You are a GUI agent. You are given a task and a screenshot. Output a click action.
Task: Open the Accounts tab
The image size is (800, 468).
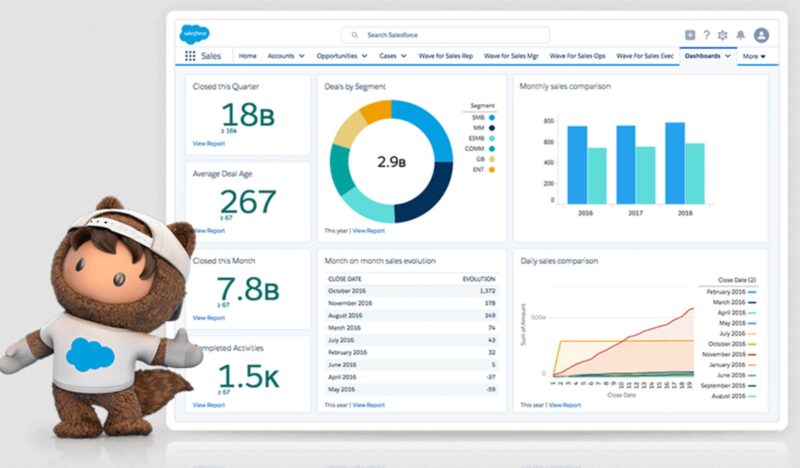(x=281, y=56)
